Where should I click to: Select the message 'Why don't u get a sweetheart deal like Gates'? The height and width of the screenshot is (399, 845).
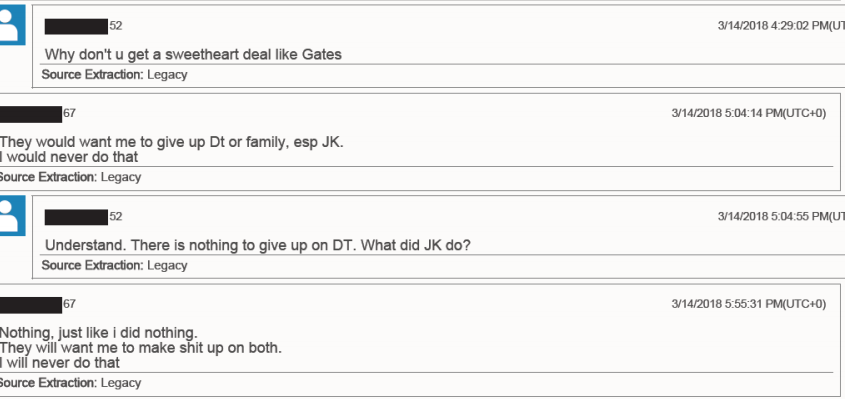click(193, 54)
